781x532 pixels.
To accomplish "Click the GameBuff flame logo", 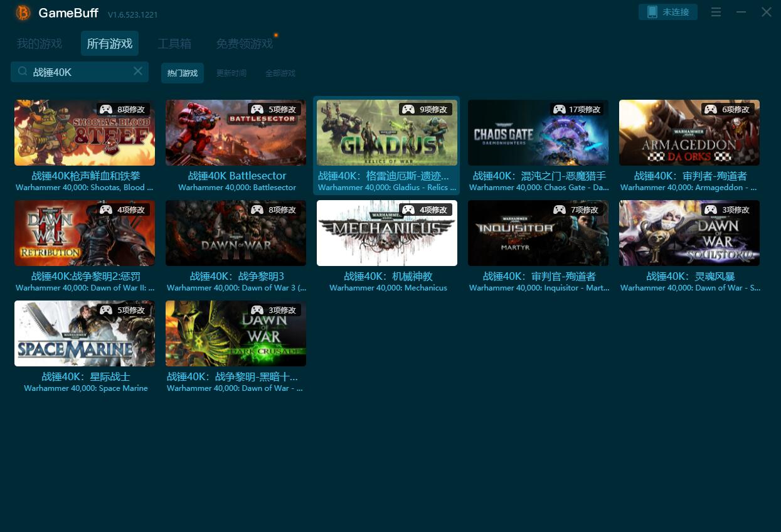I will coord(23,13).
